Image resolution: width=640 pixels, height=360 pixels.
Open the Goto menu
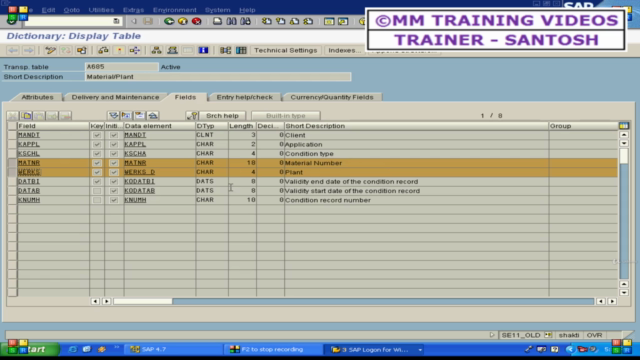71,10
